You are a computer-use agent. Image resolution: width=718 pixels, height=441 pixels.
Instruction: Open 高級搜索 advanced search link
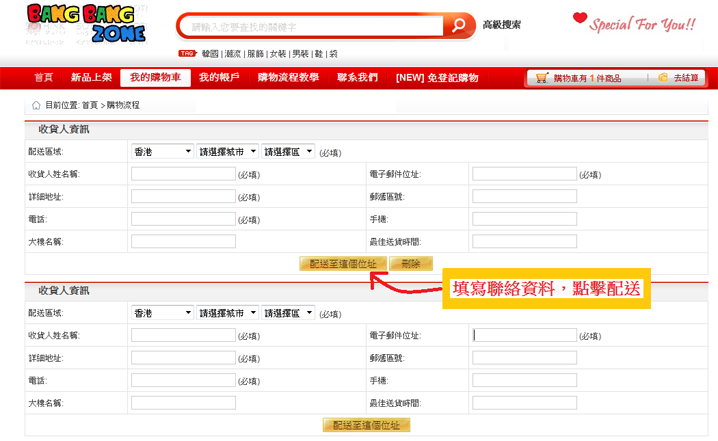[x=501, y=25]
